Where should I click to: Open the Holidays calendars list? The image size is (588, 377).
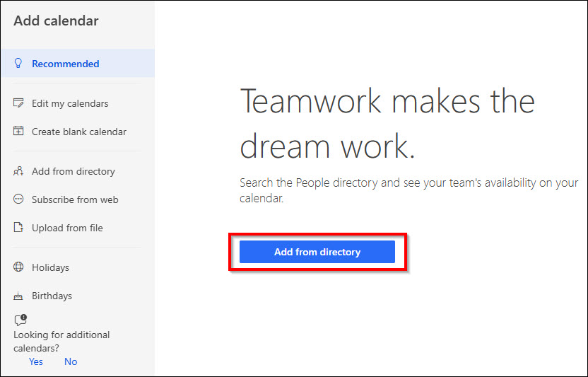coord(51,267)
